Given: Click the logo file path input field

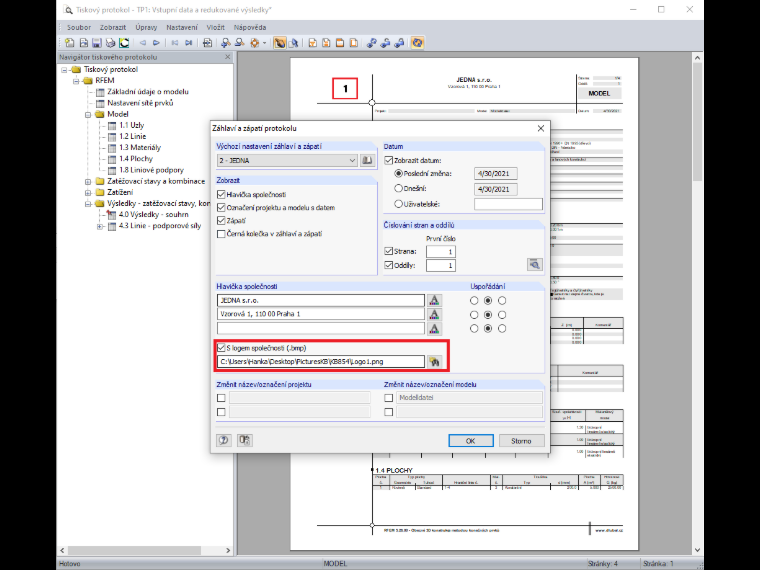Looking at the screenshot, I should pyautogui.click(x=321, y=362).
